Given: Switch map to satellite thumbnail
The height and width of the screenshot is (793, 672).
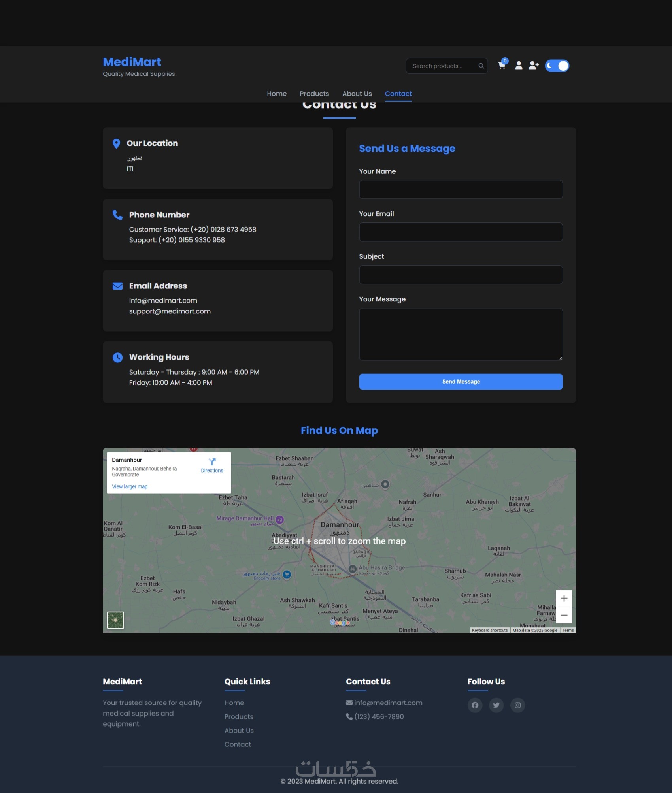Looking at the screenshot, I should (x=115, y=620).
